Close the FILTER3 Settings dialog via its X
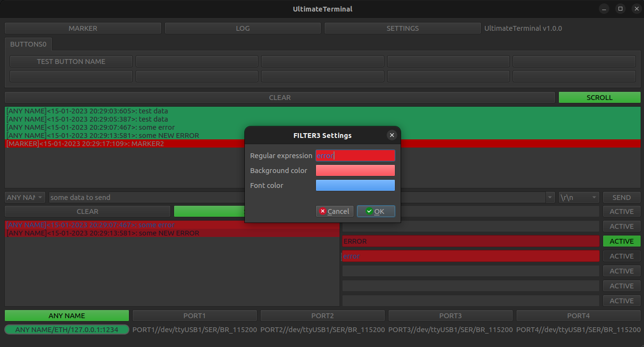Screen dimensions: 644x347 click(x=392, y=135)
